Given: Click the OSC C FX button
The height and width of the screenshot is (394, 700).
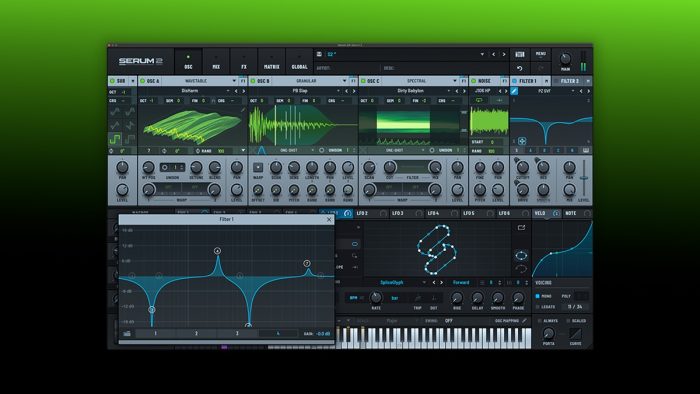Looking at the screenshot, I should tap(463, 81).
